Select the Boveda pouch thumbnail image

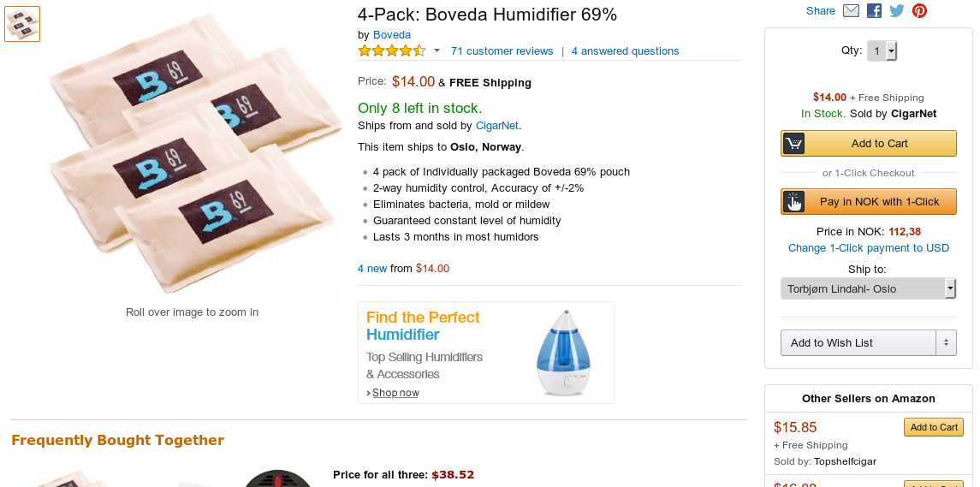22,24
